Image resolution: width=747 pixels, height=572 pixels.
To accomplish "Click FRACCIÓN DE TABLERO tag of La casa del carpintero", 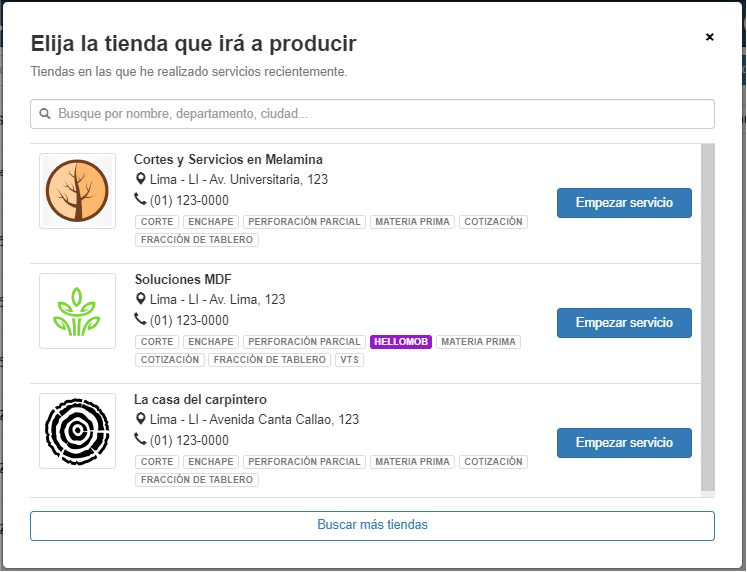I will 197,480.
